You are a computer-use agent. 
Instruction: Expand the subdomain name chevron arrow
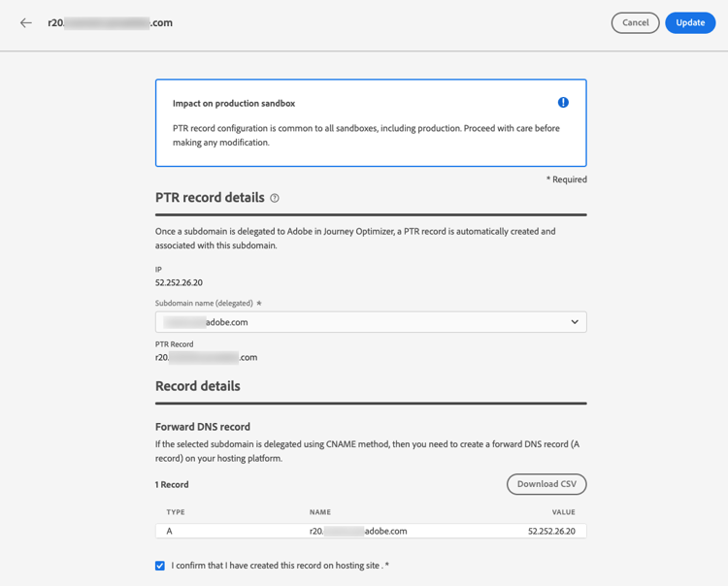point(575,322)
